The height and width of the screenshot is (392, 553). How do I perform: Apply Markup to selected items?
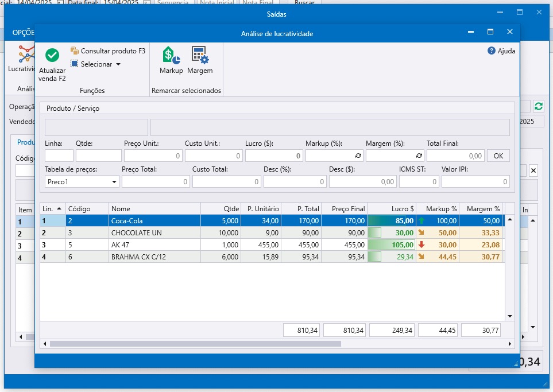171,60
